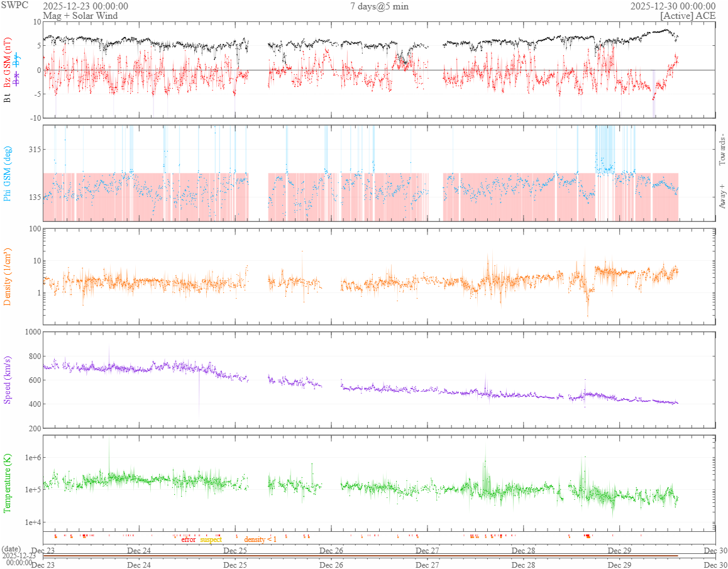728x569 pixels.
Task: Click the '1000' tick on Speed axis
Action: [33, 331]
